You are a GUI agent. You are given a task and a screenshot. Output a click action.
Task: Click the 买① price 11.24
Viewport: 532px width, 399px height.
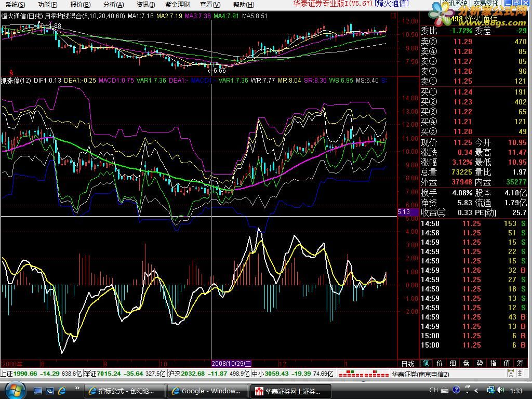(x=463, y=92)
